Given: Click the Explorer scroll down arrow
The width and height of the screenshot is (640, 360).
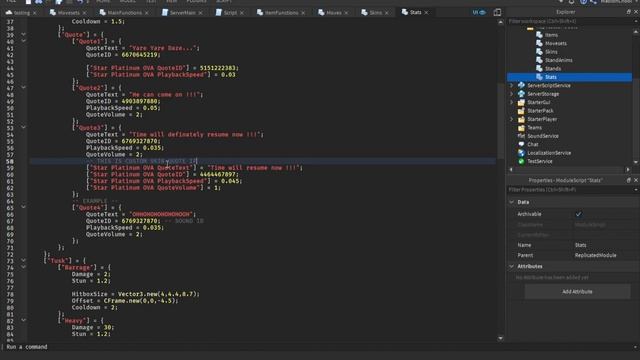Looking at the screenshot, I should pos(636,162).
